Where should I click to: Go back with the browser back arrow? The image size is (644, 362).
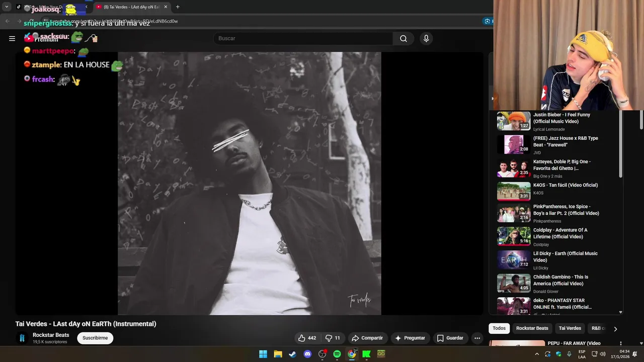pos(8,21)
